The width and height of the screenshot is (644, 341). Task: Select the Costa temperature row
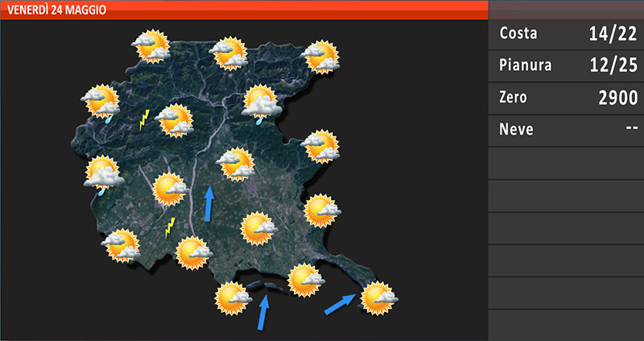click(568, 34)
